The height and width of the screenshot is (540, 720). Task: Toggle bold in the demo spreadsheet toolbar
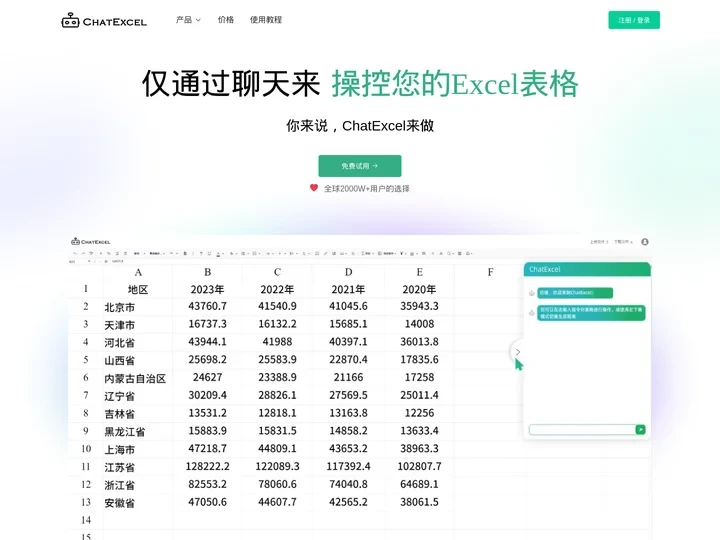pyautogui.click(x=185, y=253)
